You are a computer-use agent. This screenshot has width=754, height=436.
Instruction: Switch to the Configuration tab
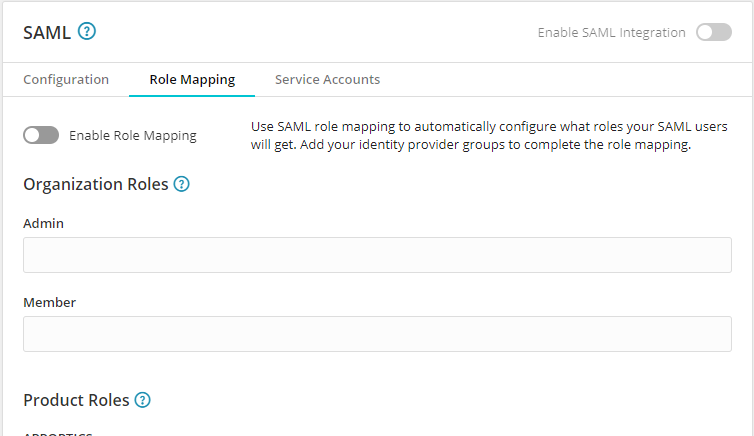pos(66,80)
